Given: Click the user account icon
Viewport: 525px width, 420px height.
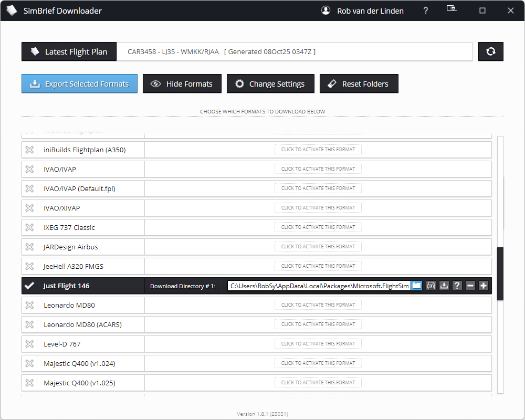Looking at the screenshot, I should 326,10.
